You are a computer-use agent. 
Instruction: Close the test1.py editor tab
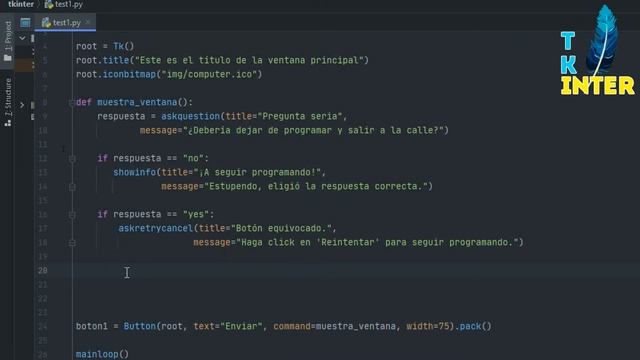tap(88, 22)
